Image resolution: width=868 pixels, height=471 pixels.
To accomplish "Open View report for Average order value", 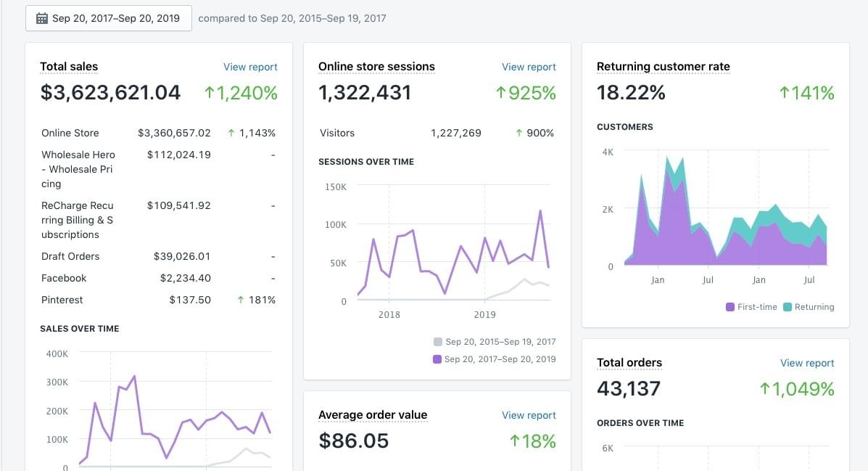I will [529, 415].
